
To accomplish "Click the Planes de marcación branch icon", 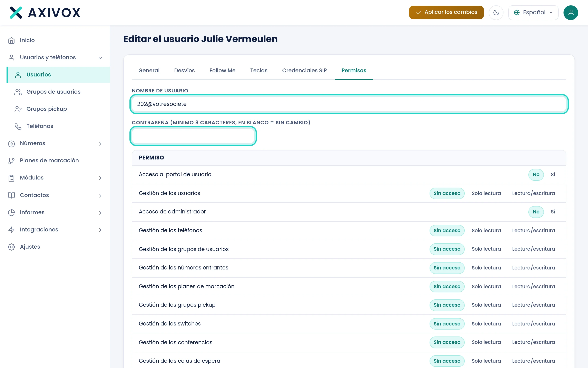I will pos(11,161).
